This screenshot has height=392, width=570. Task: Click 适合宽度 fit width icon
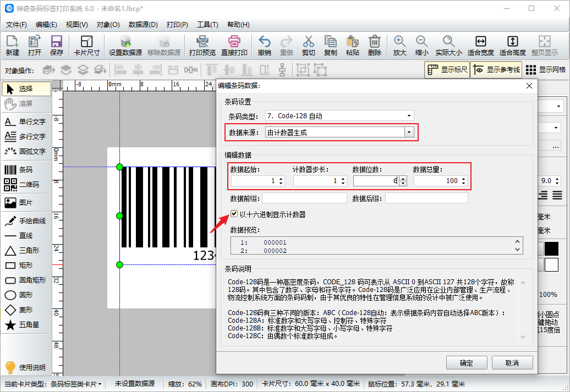pos(480,46)
